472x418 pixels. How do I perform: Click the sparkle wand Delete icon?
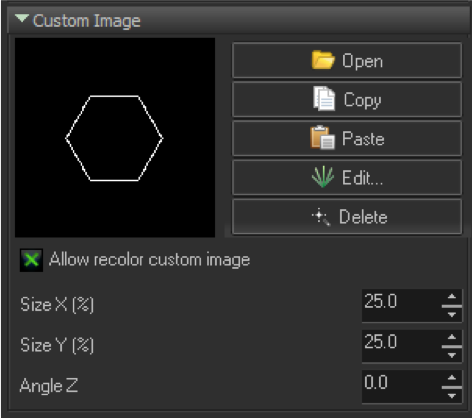(x=321, y=217)
